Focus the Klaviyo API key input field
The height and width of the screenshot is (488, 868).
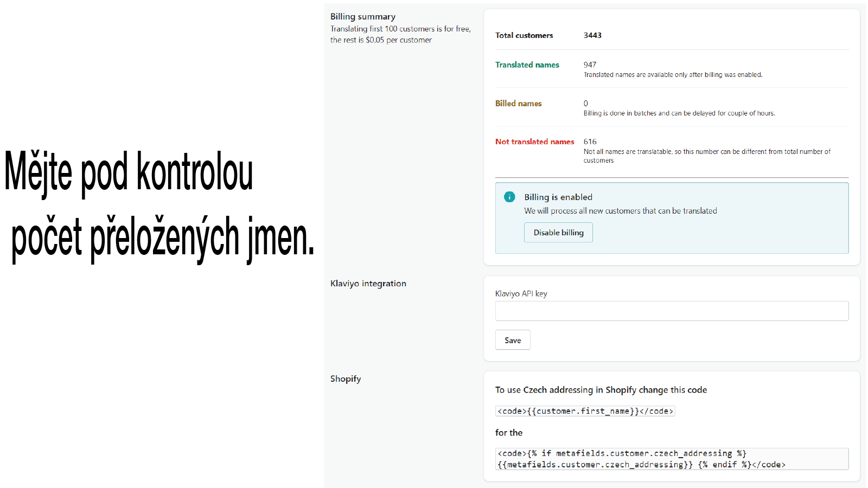coord(671,311)
